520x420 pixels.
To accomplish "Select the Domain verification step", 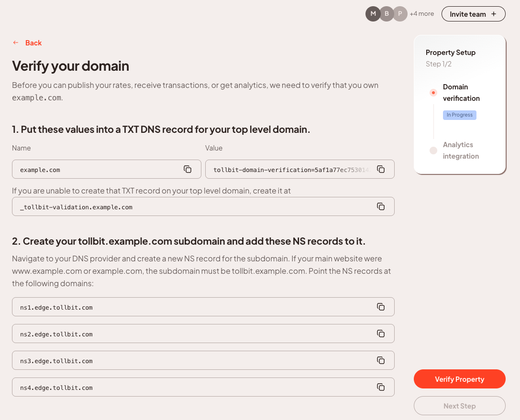I will [x=461, y=92].
